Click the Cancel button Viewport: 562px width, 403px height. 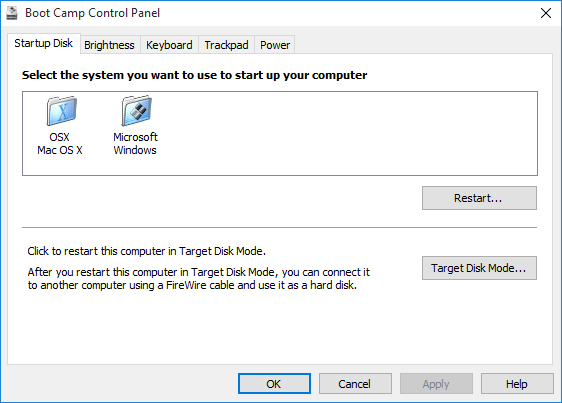(355, 384)
